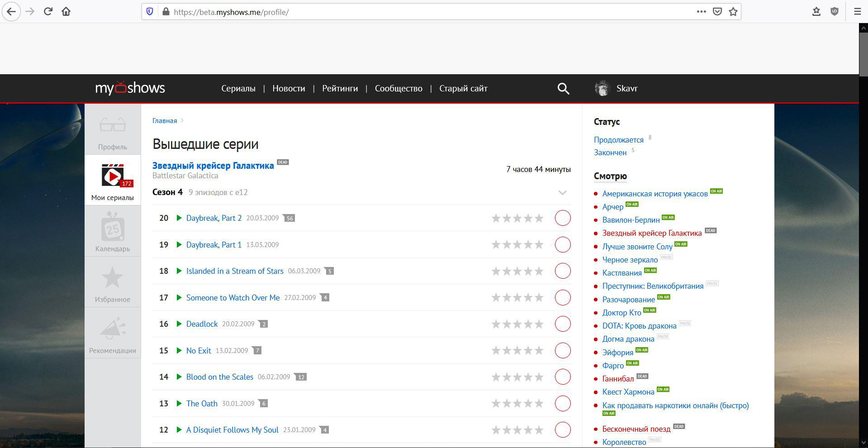Screen dimensions: 868x448
Task: Open Лучше звоните Солу show
Action: (637, 247)
